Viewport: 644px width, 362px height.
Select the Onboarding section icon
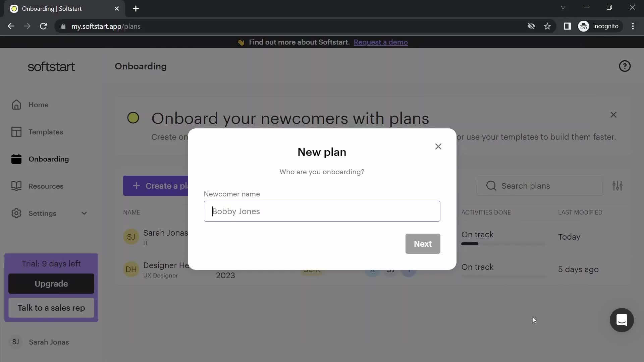tap(16, 159)
